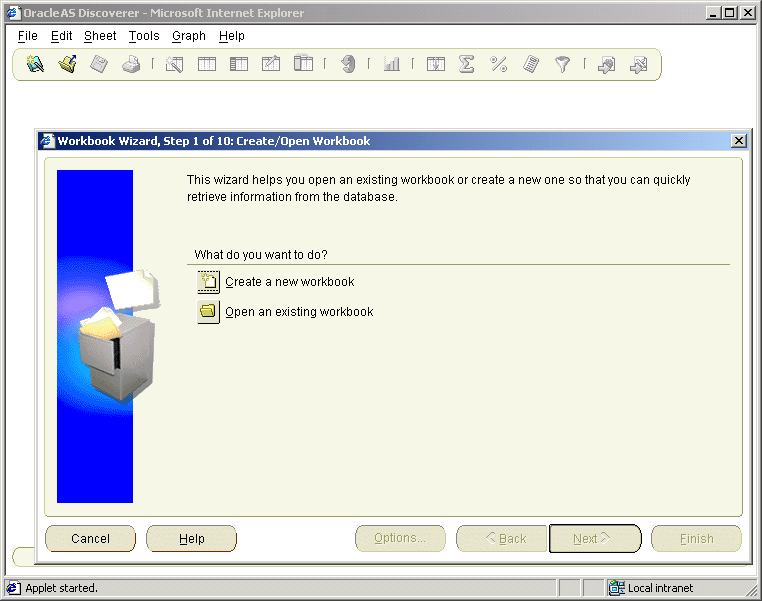Click the Open an existing workbook icon
Viewport: 762px width, 601px height.
208,311
